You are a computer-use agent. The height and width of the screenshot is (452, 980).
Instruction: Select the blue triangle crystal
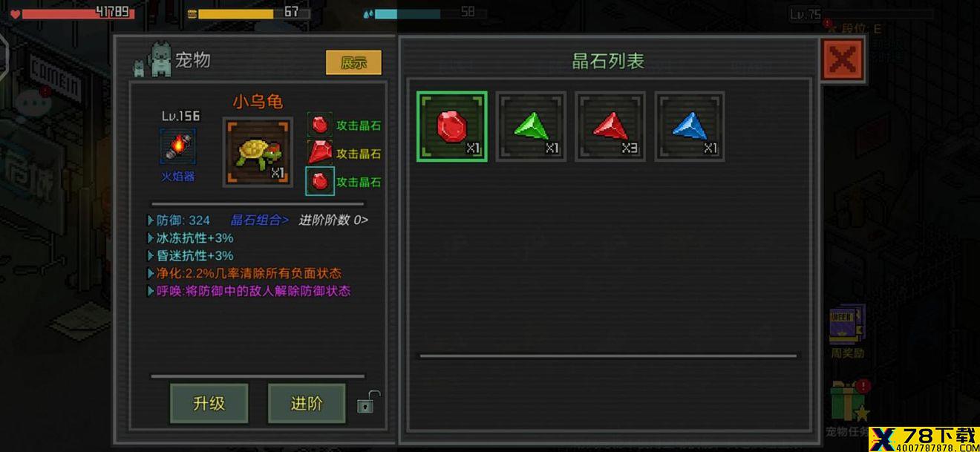coord(690,126)
